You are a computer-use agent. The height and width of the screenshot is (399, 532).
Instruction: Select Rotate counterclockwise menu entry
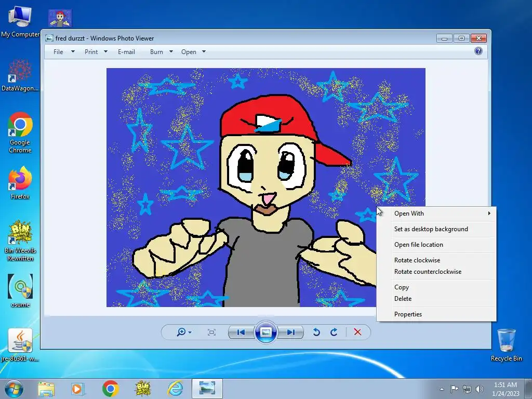point(436,272)
